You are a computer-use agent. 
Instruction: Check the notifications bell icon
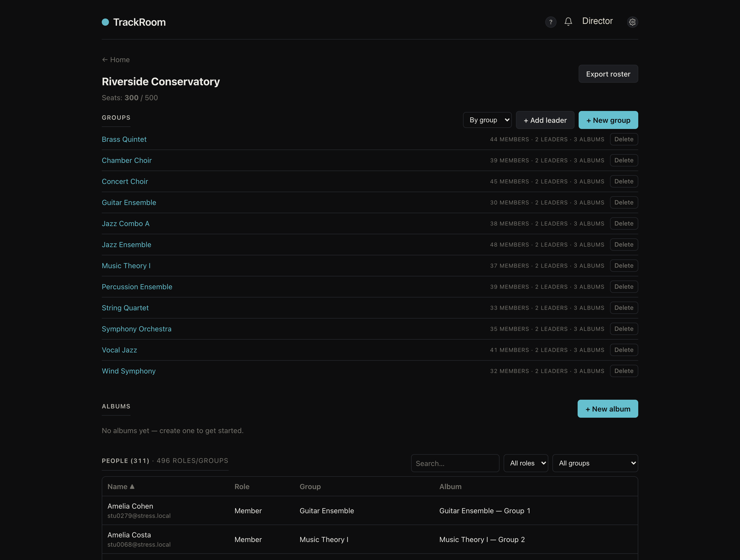coord(568,22)
